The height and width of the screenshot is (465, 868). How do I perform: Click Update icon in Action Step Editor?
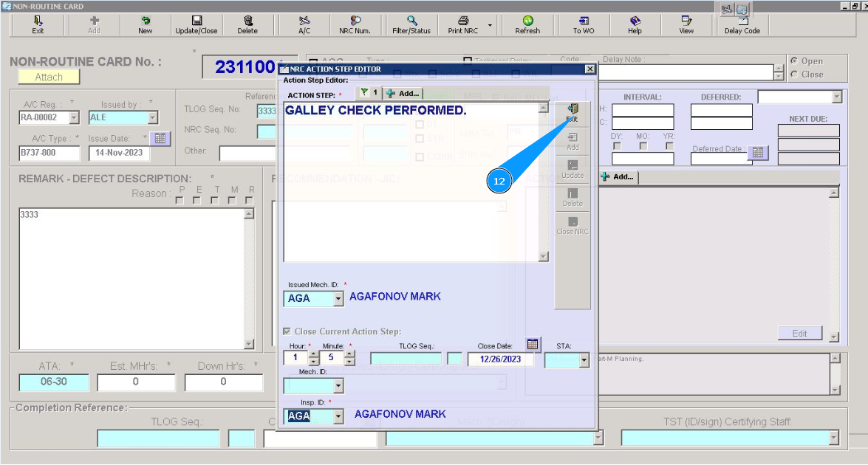pyautogui.click(x=573, y=169)
